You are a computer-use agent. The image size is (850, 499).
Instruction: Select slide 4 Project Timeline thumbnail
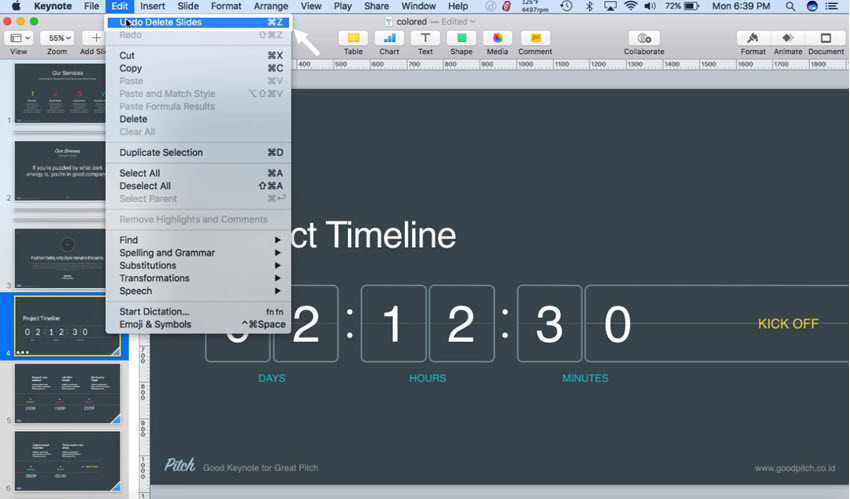tap(67, 326)
